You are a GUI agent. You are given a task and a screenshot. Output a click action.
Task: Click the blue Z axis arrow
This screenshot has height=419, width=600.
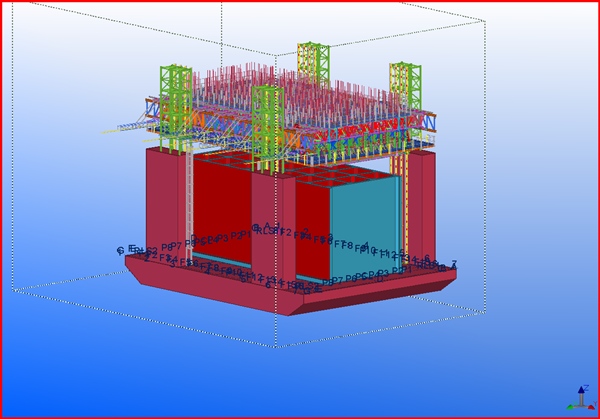(x=582, y=393)
